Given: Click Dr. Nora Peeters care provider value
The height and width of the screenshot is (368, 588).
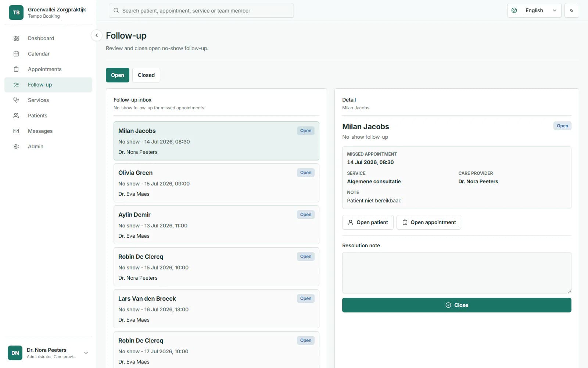Looking at the screenshot, I should click(478, 181).
